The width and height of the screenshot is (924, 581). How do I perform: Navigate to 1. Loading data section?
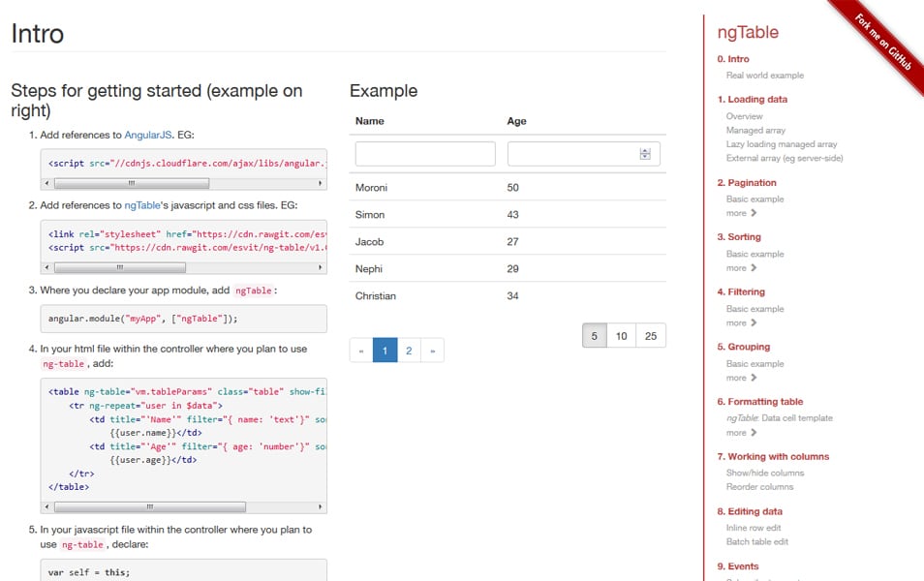tap(753, 100)
